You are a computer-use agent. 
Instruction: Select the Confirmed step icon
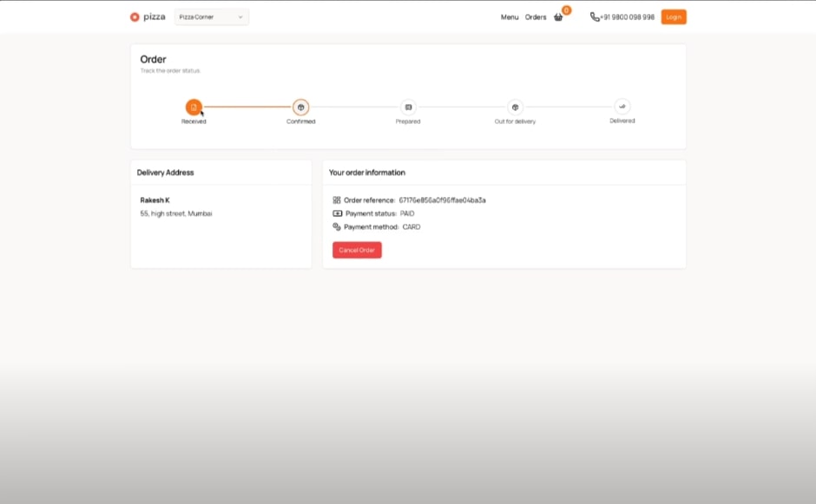click(301, 108)
